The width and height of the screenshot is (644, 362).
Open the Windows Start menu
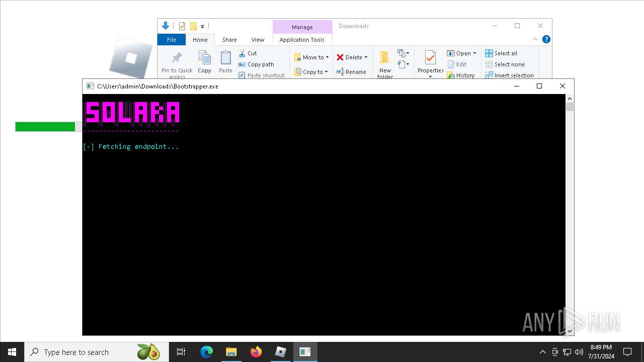12,352
